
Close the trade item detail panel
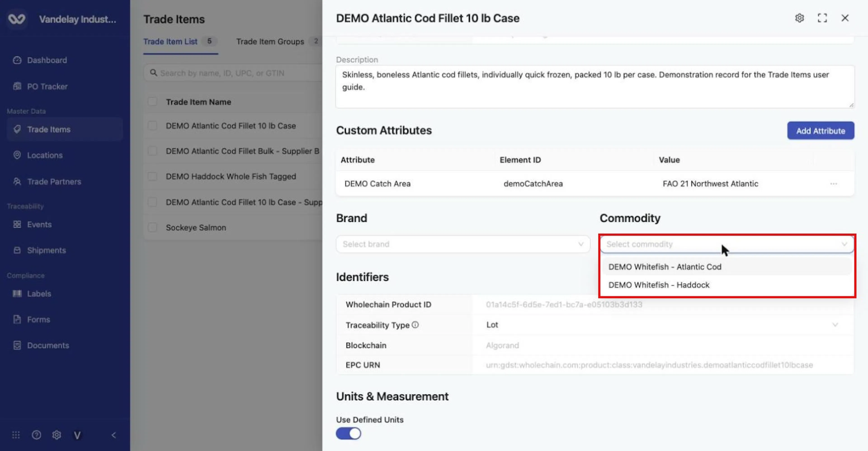[x=845, y=18]
